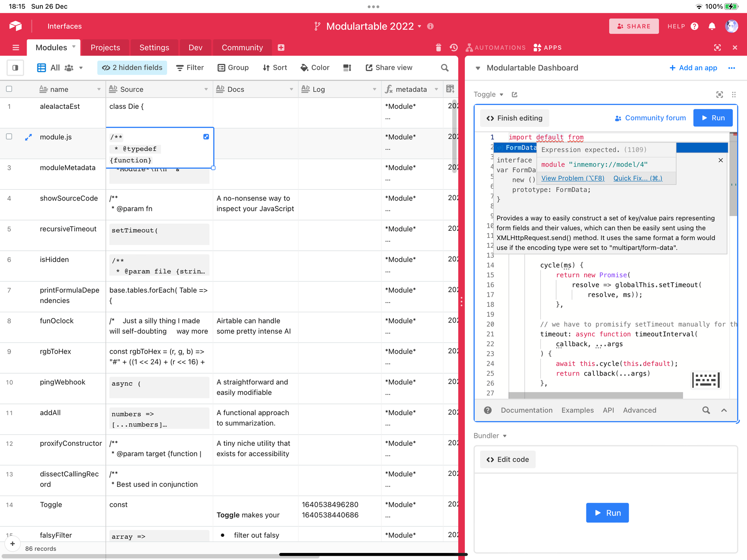Tick the select-all checkbox in the header row
This screenshot has height=560, width=747.
coord(9,89)
